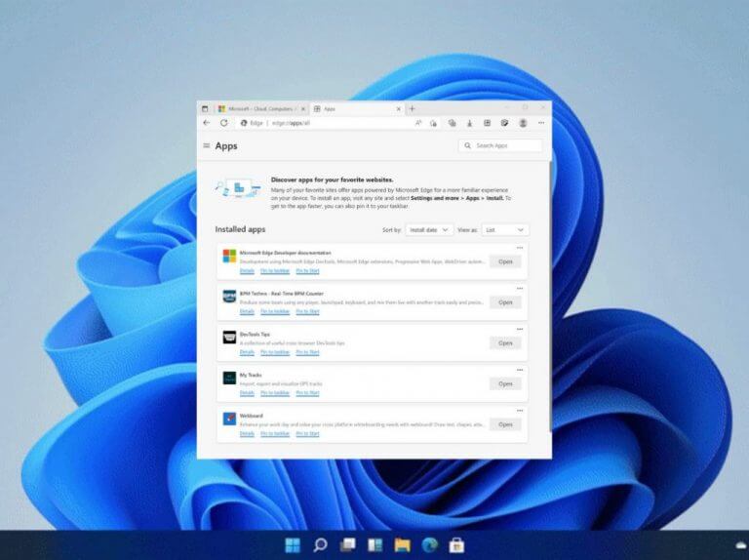The image size is (749, 560).
Task: Click the browser essentials shield icon
Action: click(504, 123)
